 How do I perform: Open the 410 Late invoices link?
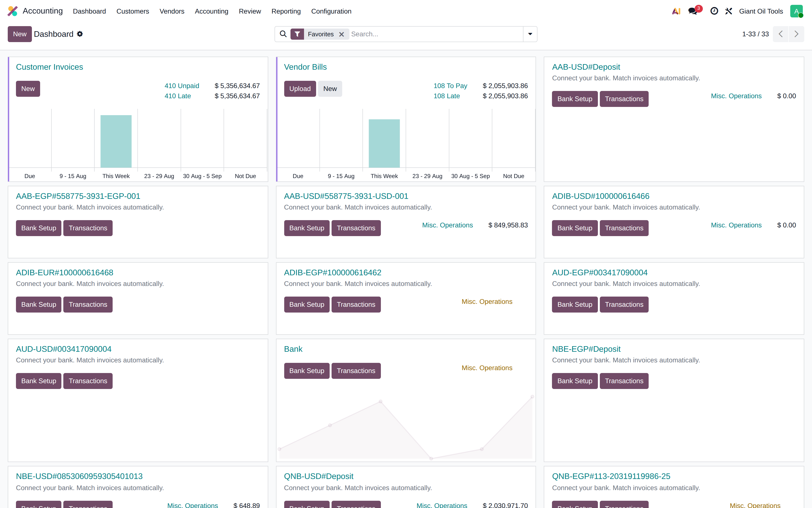pos(177,96)
